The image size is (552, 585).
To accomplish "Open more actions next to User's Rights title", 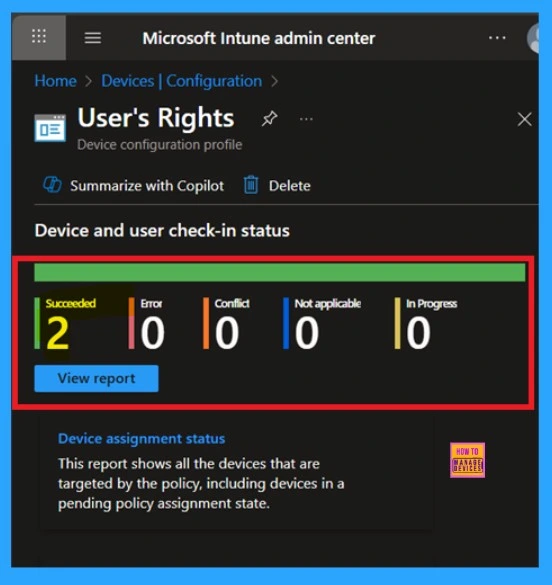I will tap(306, 119).
